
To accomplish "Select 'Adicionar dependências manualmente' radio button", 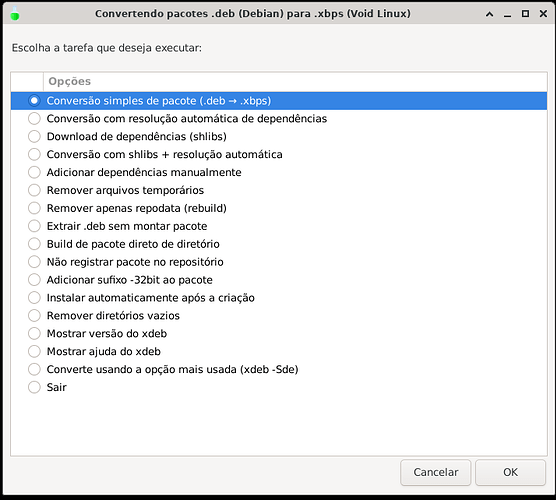I will coord(279,172).
